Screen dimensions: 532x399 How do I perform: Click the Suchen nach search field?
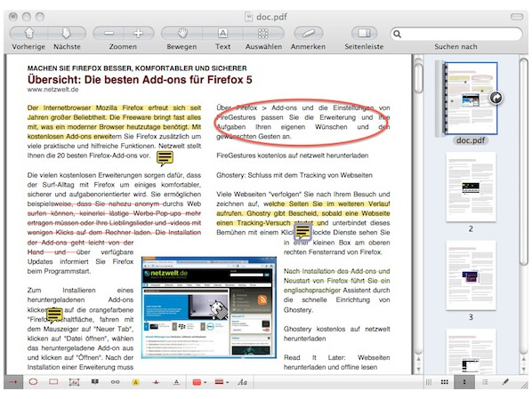click(x=456, y=34)
